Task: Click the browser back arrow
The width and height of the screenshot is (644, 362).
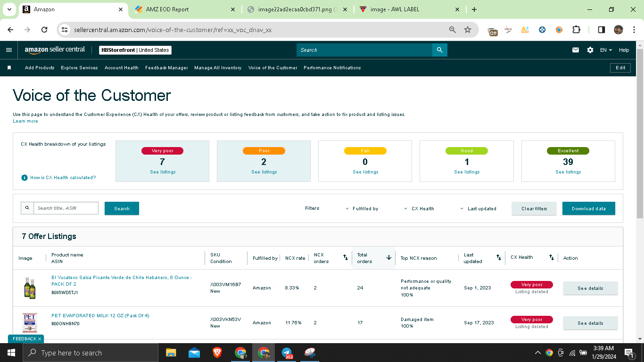Action: [x=10, y=30]
